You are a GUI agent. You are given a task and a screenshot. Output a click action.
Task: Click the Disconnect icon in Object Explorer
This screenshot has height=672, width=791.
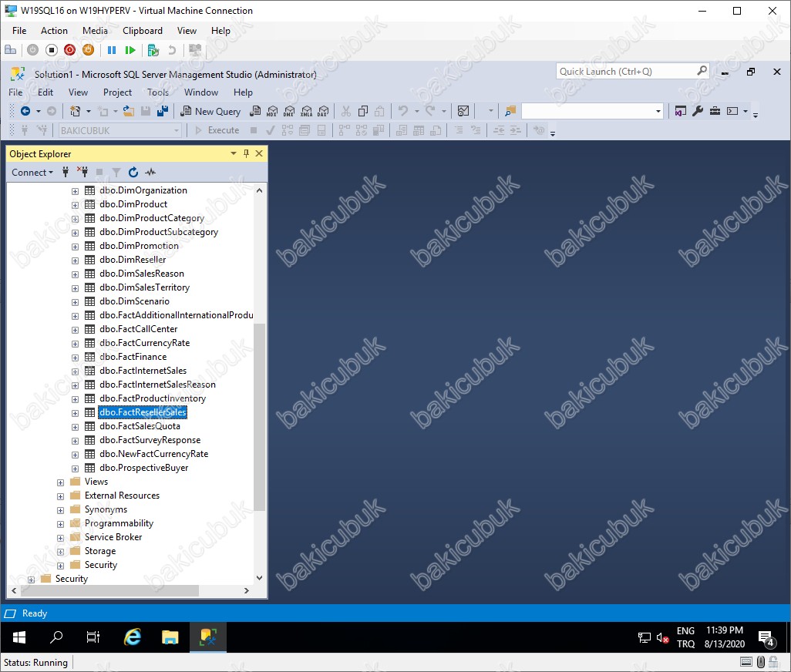coord(82,173)
